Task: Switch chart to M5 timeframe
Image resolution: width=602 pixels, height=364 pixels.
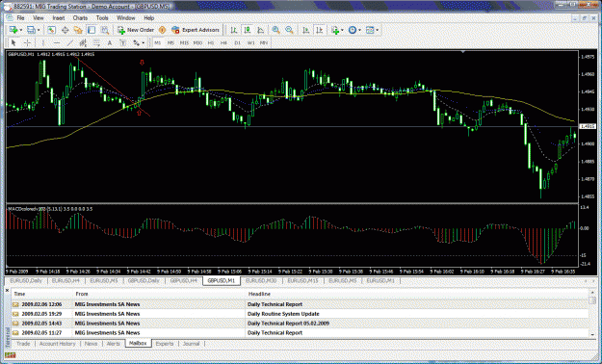Action: 170,43
